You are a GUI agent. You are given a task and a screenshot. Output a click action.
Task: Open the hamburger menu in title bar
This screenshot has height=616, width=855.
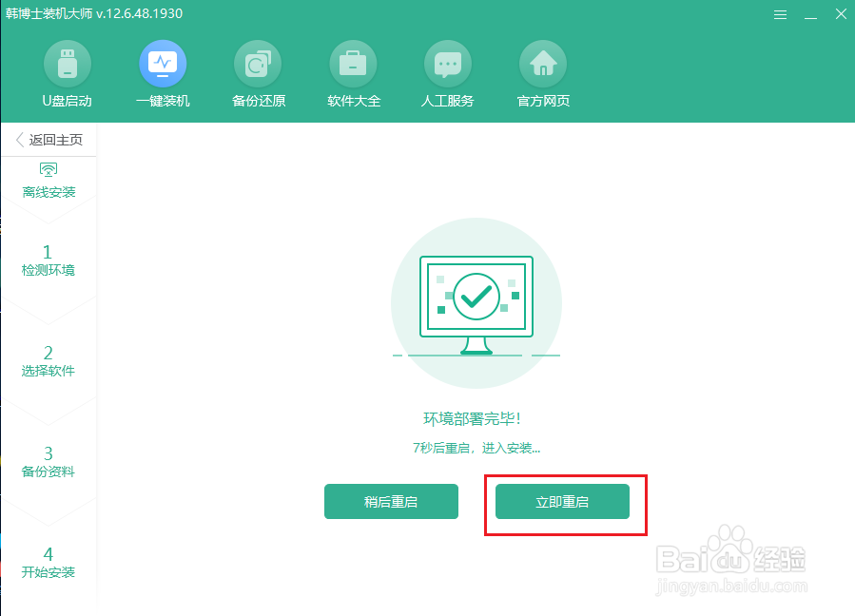click(780, 14)
